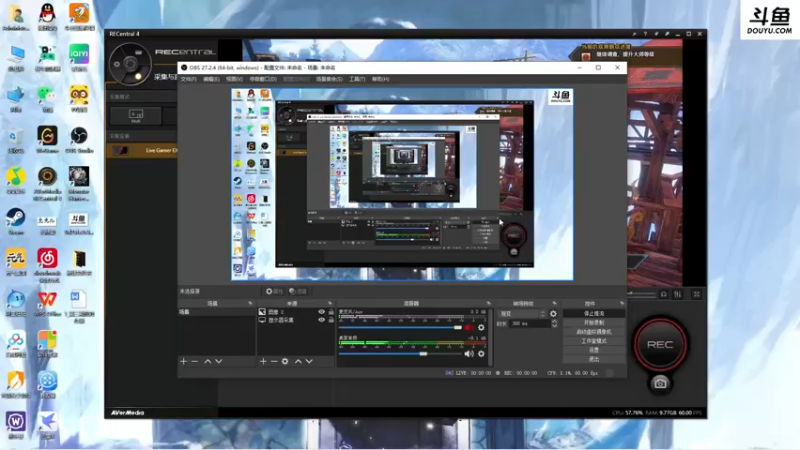
Task: Open the scene transition type dropdown
Action: (522, 314)
